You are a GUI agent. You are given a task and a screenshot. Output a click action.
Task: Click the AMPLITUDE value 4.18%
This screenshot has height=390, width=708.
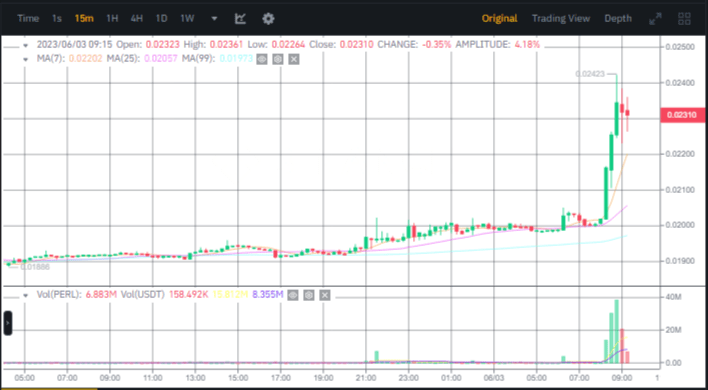[526, 45]
